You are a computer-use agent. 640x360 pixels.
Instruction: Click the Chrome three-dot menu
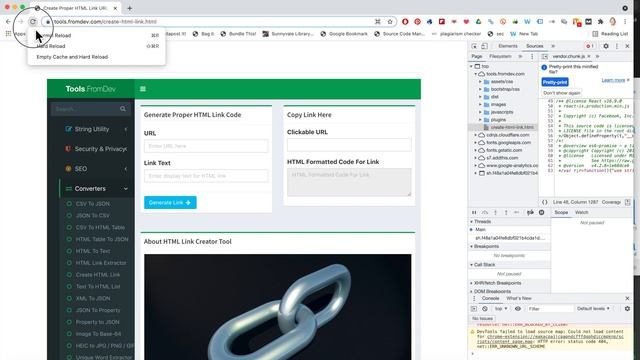[625, 22]
